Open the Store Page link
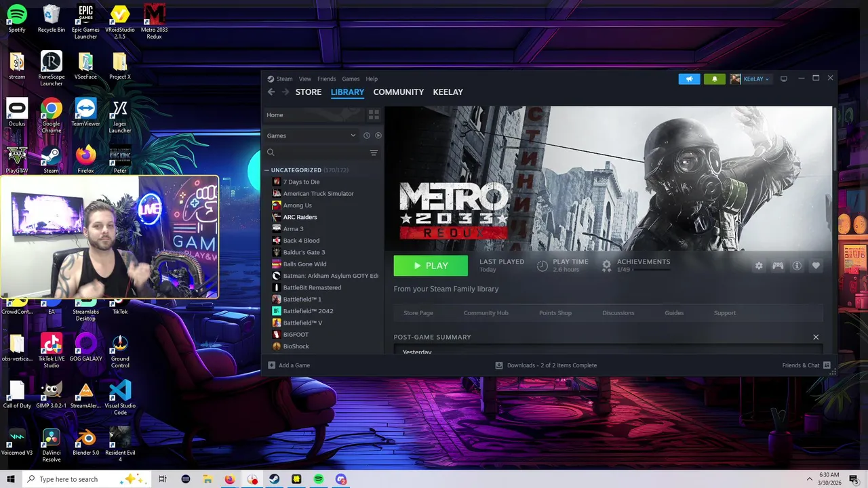Screen dimensions: 868x488 [418, 313]
